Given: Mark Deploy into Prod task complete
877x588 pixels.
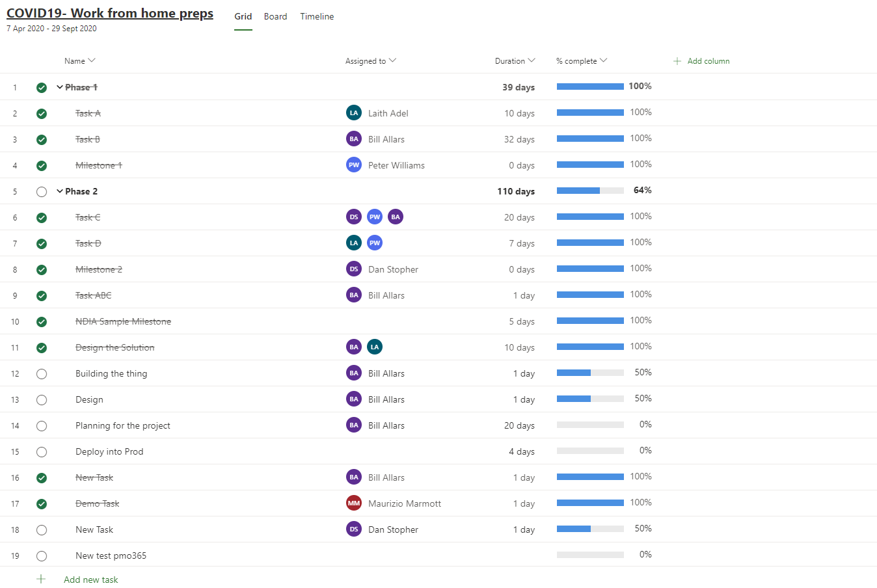Looking at the screenshot, I should [x=42, y=452].
